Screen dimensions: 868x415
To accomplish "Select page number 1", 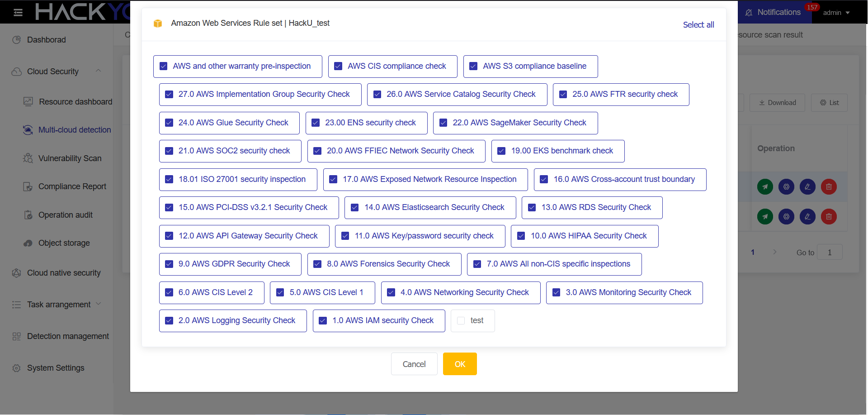I will [x=753, y=252].
